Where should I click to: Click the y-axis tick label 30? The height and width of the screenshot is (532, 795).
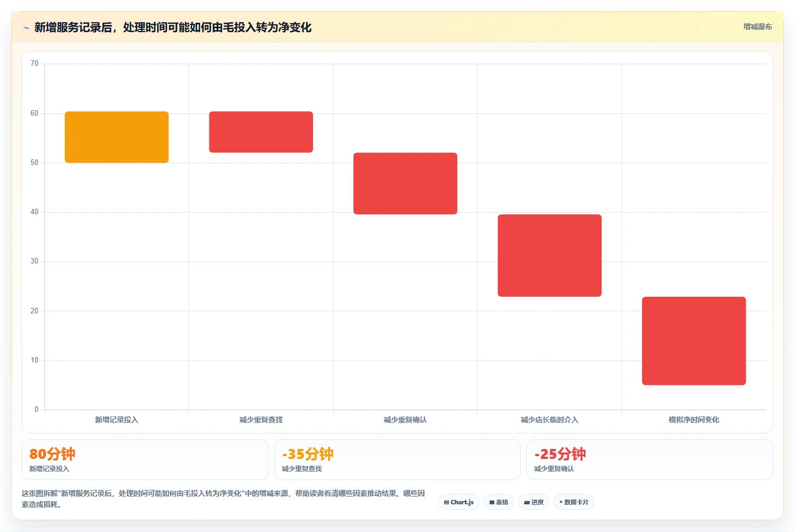pyautogui.click(x=34, y=261)
